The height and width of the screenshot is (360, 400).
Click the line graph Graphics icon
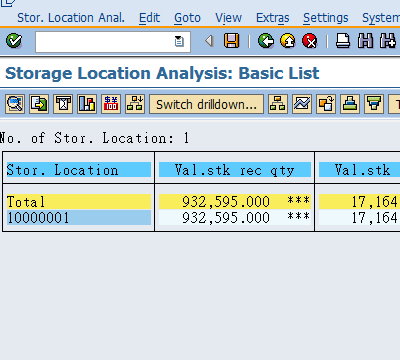pos(302,104)
